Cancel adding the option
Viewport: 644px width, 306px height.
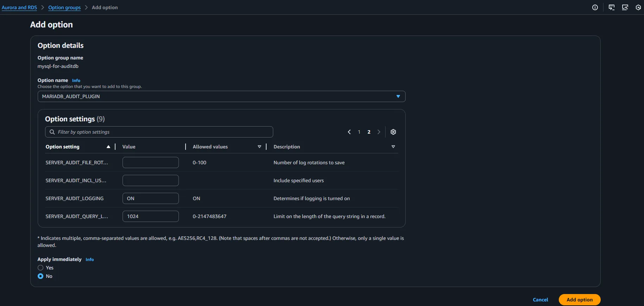click(540, 300)
